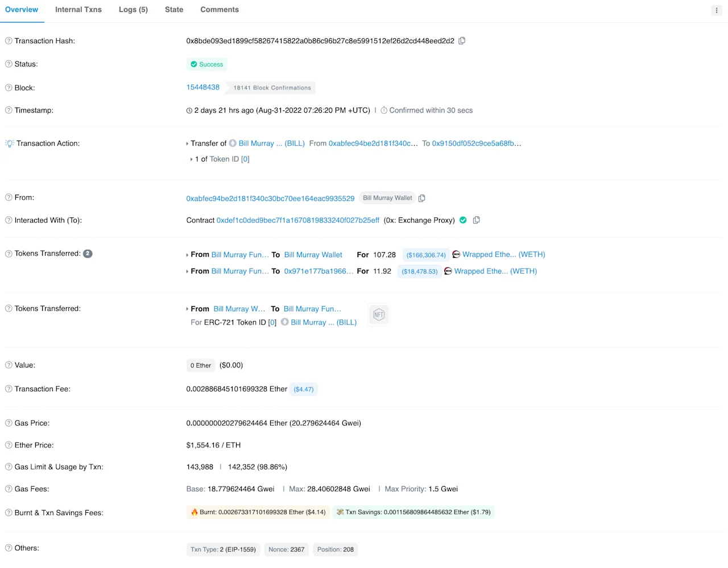Open Wrapped Ether link in 107.28 row
The height and width of the screenshot is (568, 728).
pos(504,254)
